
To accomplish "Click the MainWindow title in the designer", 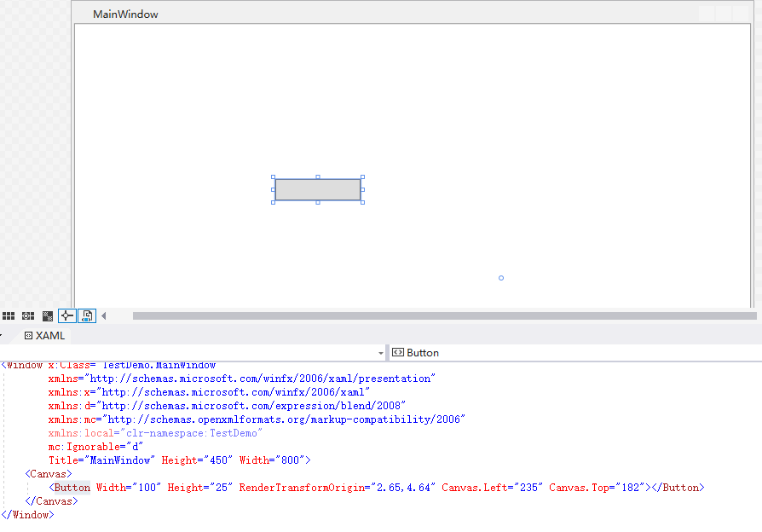I will tap(125, 14).
